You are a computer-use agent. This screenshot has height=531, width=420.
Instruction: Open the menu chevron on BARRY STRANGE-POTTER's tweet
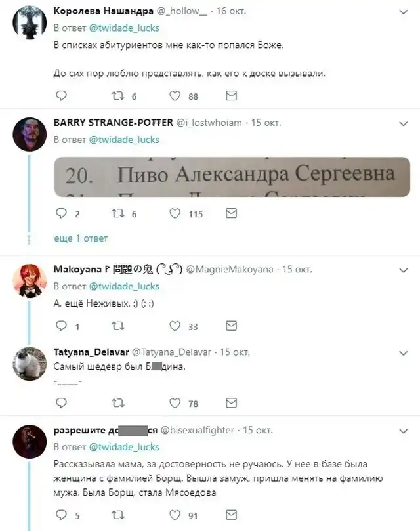tap(403, 124)
